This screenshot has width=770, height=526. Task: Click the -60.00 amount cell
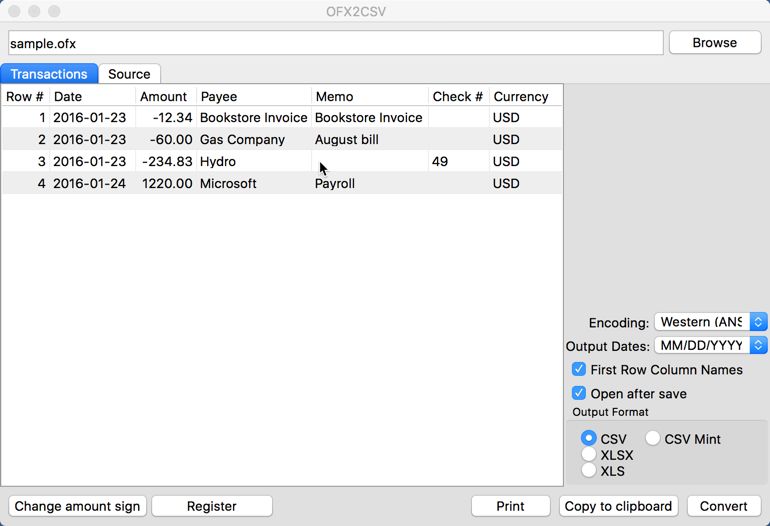point(166,139)
